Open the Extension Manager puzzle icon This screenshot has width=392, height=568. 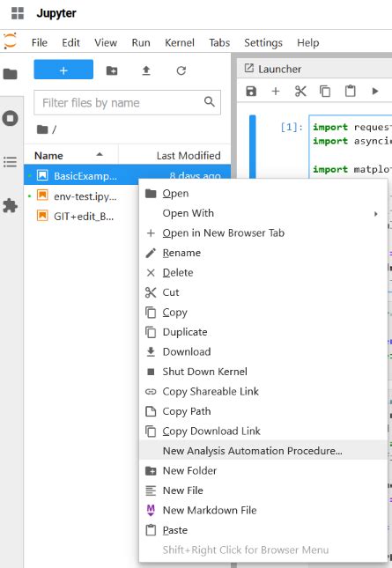coord(11,206)
